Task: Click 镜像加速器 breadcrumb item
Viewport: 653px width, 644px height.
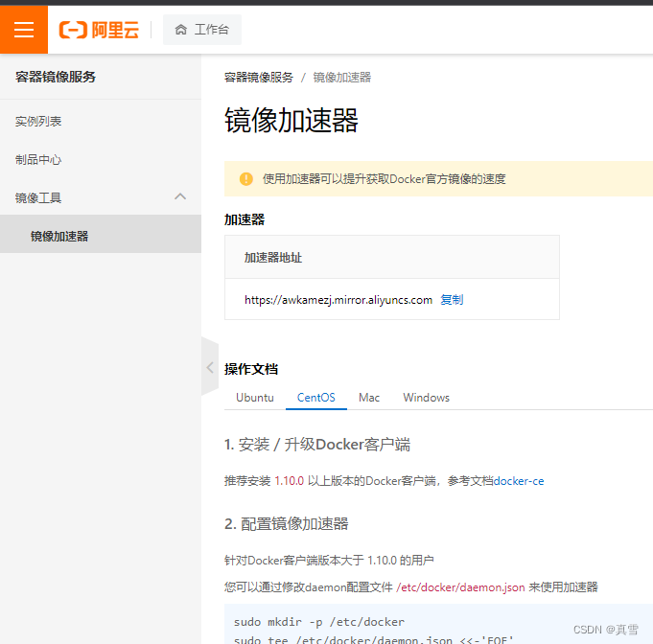Action: pos(342,78)
